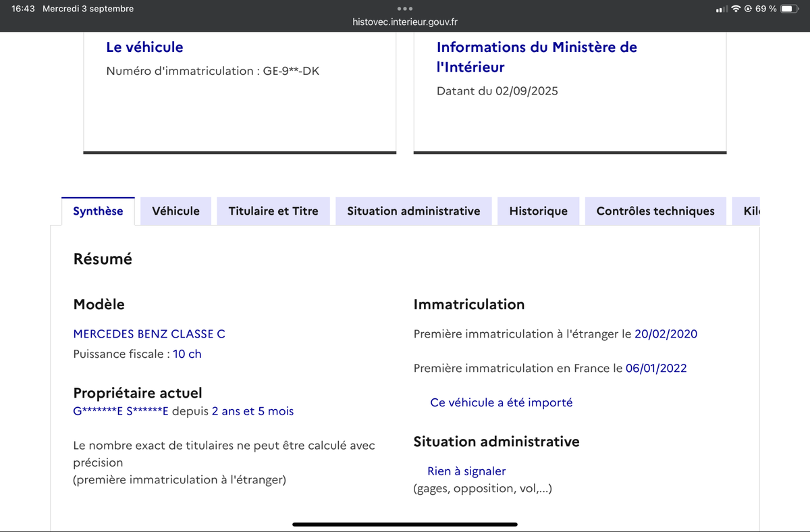Image resolution: width=810 pixels, height=532 pixels.
Task: Open the Synthèse tab
Action: 98,211
